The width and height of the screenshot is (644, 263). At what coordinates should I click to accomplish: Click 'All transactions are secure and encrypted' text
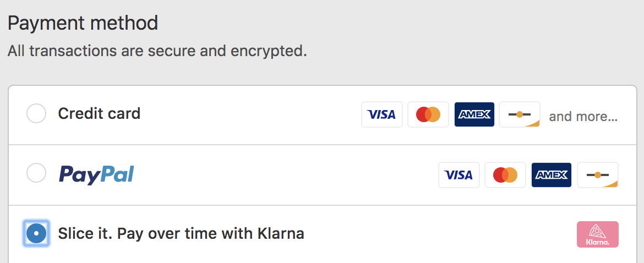(157, 51)
